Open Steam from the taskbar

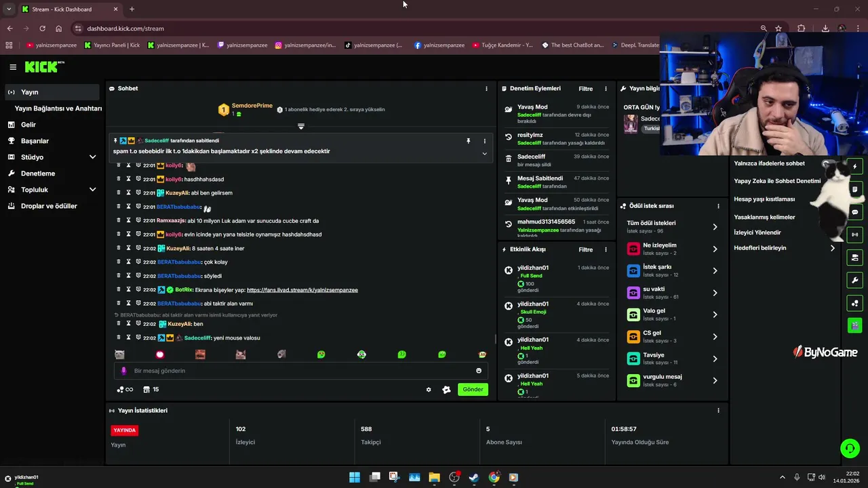[x=474, y=477]
